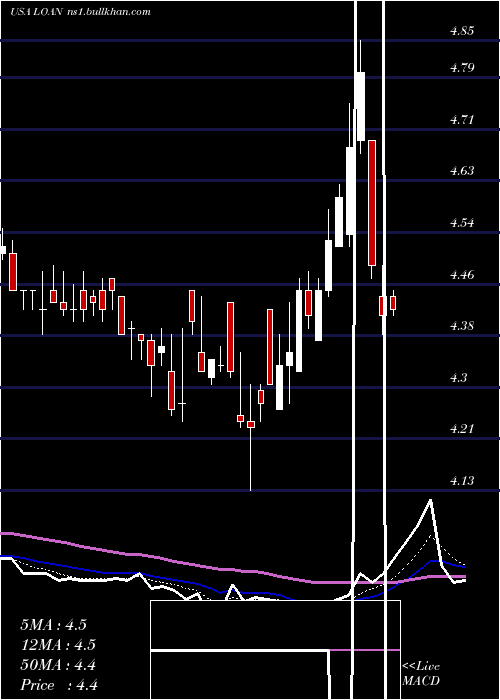Click the '12MA : 4.5' readout
Viewport: 500px width, 700px height.
point(58,645)
